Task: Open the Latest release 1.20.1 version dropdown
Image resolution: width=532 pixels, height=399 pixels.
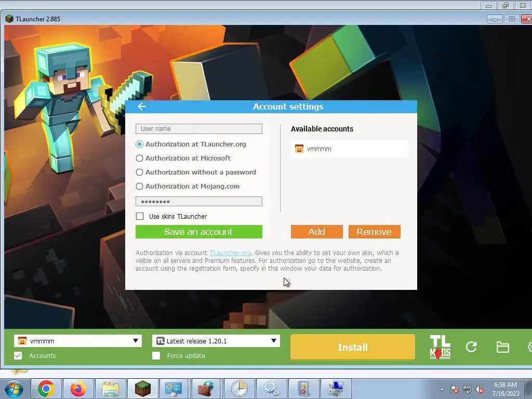Action: click(216, 341)
